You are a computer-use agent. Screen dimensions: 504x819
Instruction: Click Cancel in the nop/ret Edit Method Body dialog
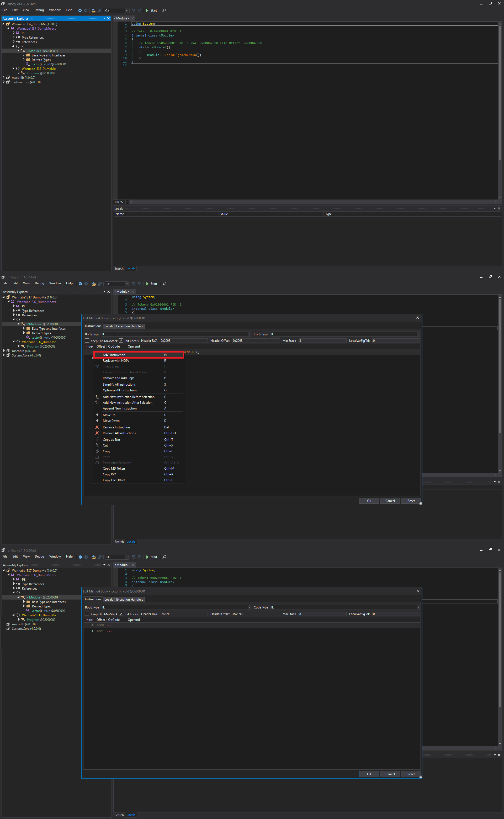(x=390, y=774)
